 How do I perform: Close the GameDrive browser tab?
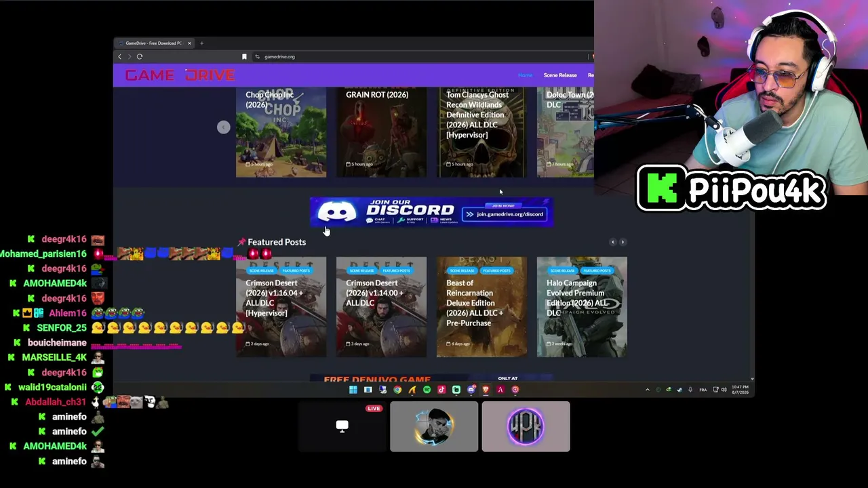(x=189, y=43)
